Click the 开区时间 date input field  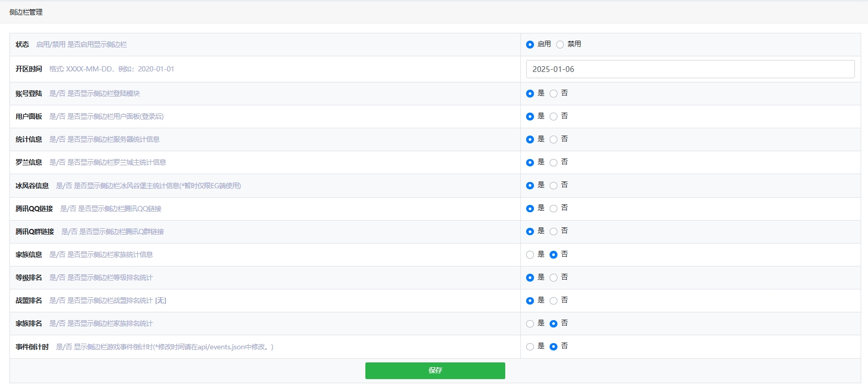click(690, 69)
